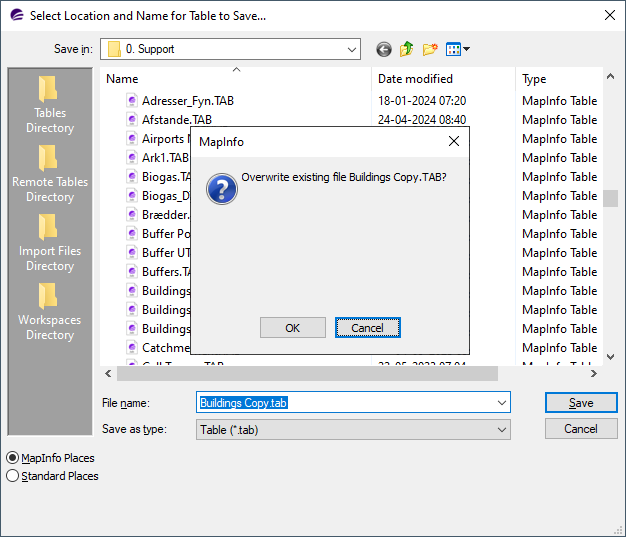Click the horizontal scrollbar right arrow
Screen dimensions: 626x537
tap(594, 374)
